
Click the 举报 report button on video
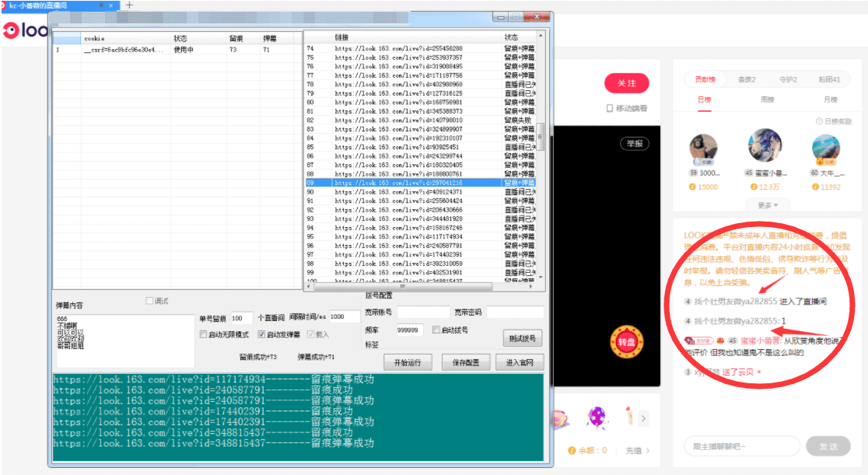click(635, 143)
